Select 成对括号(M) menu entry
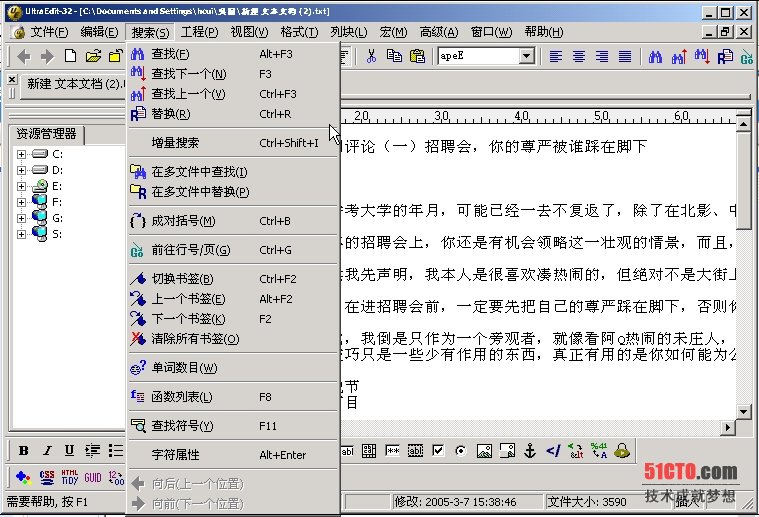The height and width of the screenshot is (517, 759). coord(233,221)
